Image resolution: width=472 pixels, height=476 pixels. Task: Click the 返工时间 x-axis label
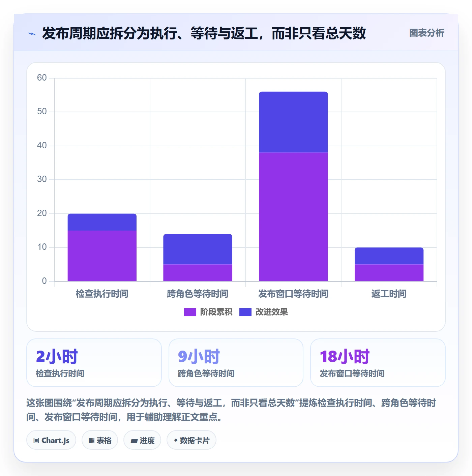pos(389,294)
